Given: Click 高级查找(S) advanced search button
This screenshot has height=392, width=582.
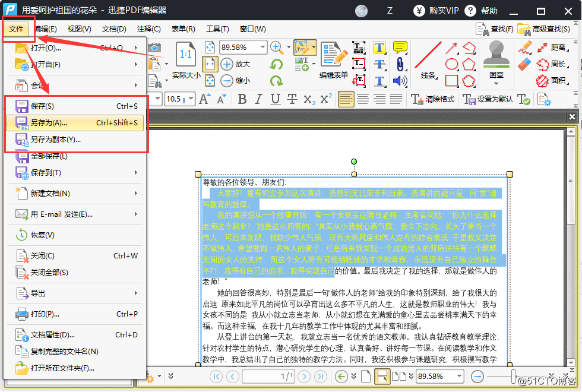Looking at the screenshot, I should coord(544,29).
